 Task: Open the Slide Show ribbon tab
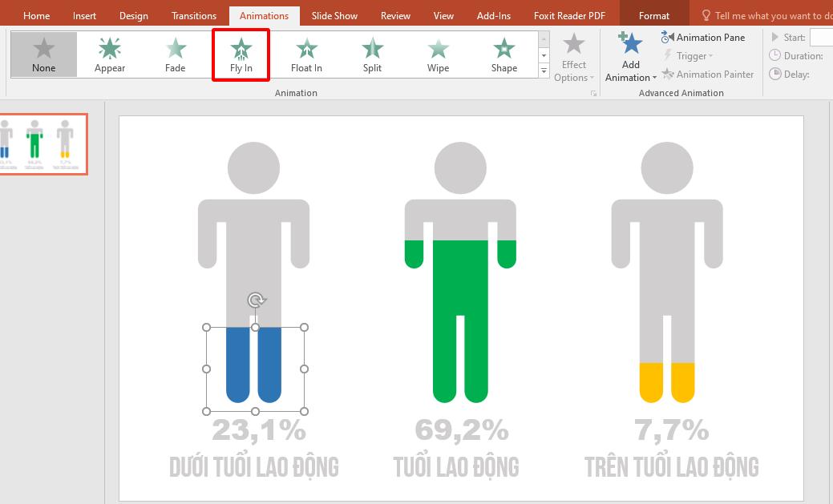point(334,14)
